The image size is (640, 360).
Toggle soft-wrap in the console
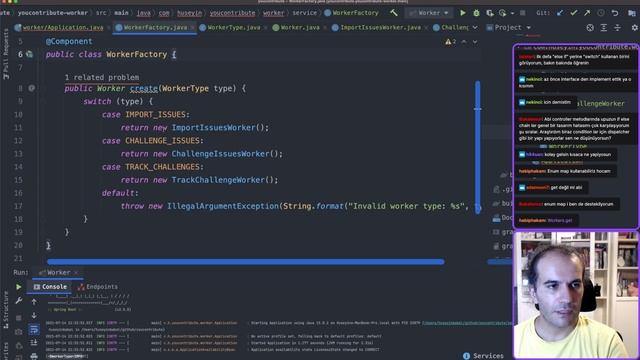click(34, 329)
